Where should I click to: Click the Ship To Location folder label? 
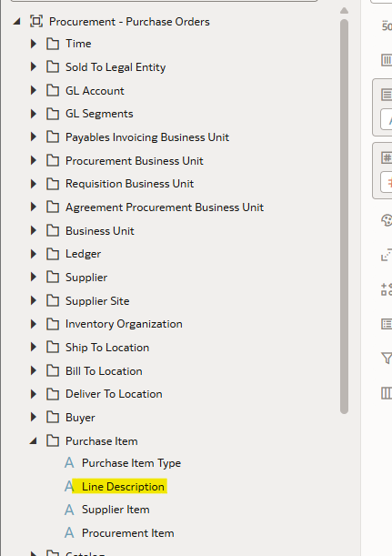(107, 348)
